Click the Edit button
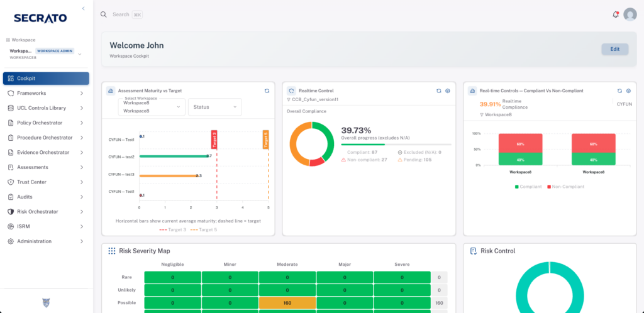This screenshot has width=644, height=313. [615, 49]
